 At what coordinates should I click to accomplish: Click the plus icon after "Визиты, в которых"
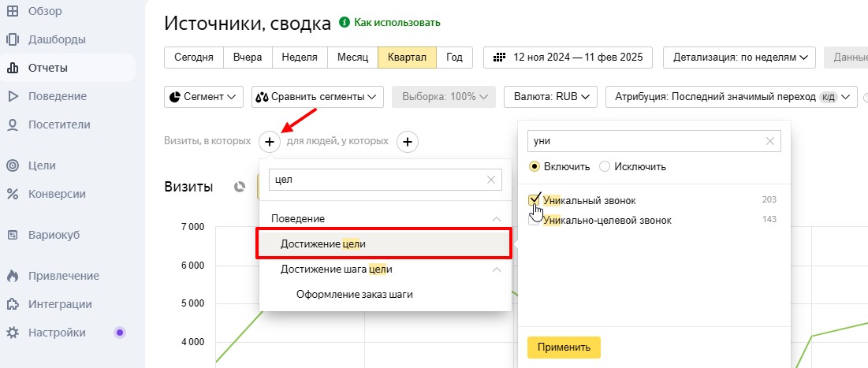click(270, 142)
